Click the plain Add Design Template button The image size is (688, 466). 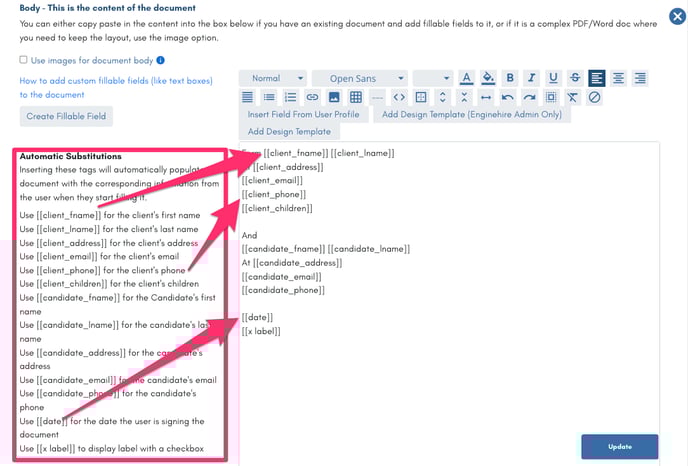coord(289,132)
